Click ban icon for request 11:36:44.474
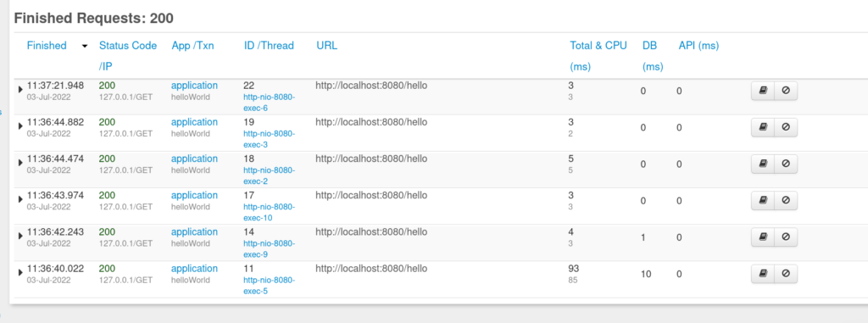This screenshot has width=868, height=323. coord(786,164)
